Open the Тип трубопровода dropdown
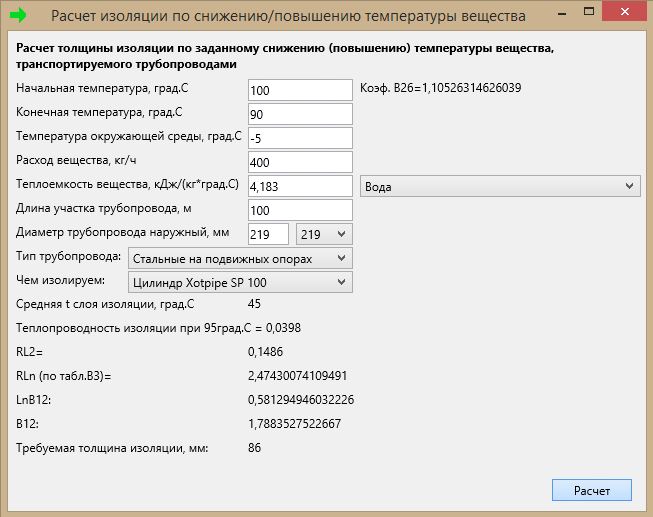Image resolution: width=653 pixels, height=517 pixels. [x=240, y=258]
